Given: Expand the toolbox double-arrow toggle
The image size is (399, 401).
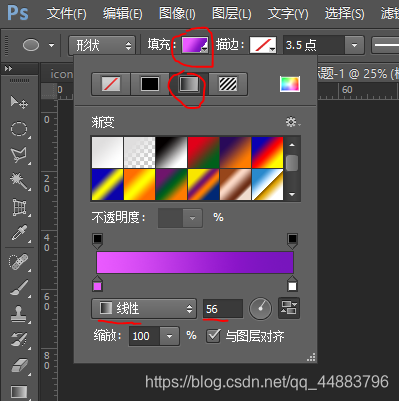Looking at the screenshot, I should click(8, 68).
